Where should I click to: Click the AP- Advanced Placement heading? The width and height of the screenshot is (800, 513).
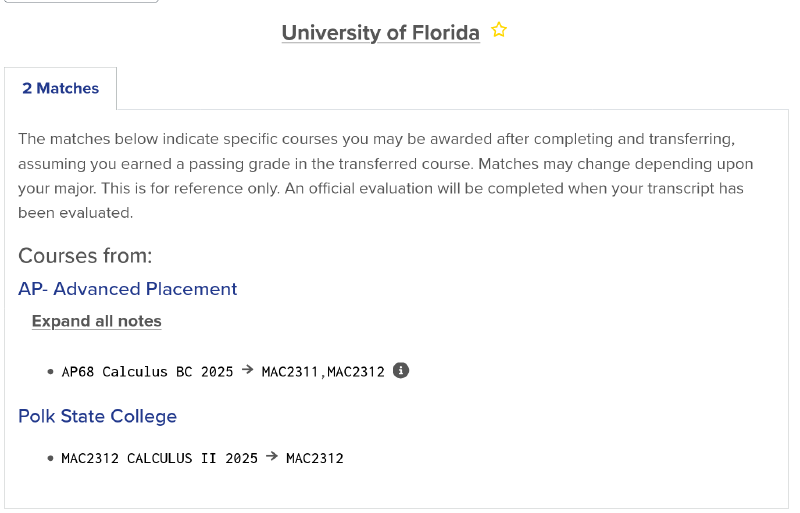127,289
